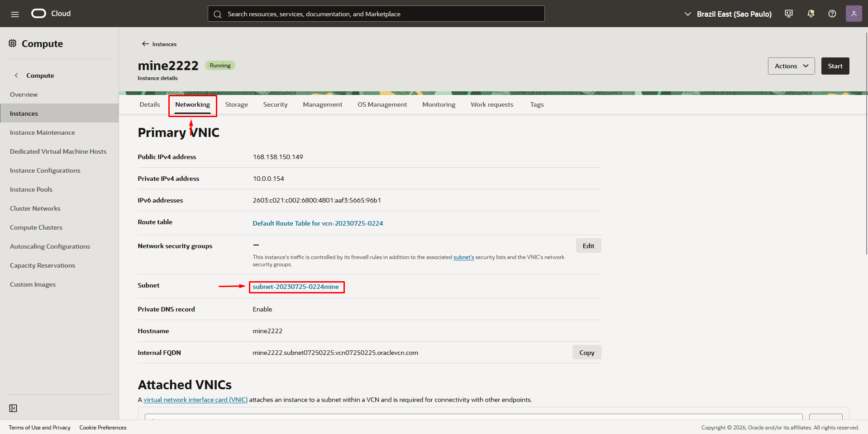Image resolution: width=868 pixels, height=434 pixels.
Task: Open the Storage tab
Action: [x=237, y=104]
